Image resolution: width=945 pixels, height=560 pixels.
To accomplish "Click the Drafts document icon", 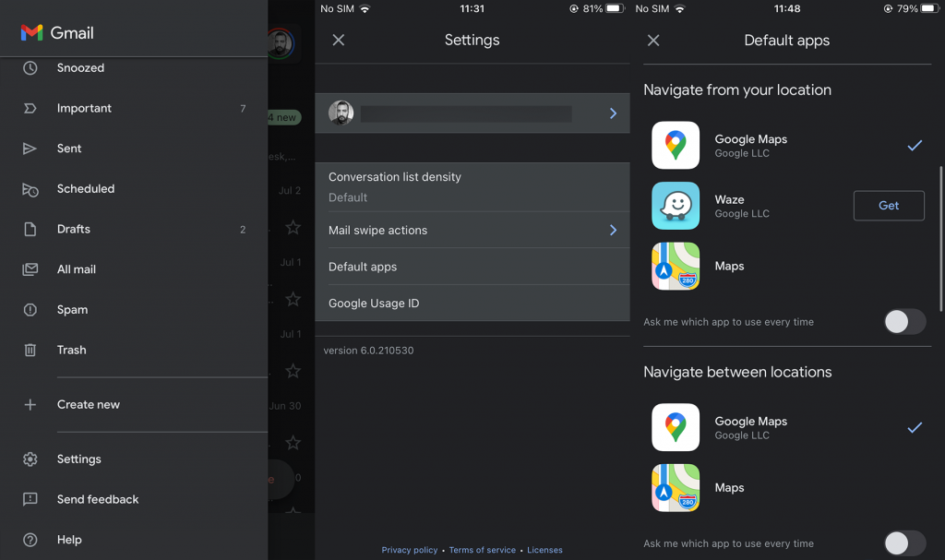I will 30,229.
